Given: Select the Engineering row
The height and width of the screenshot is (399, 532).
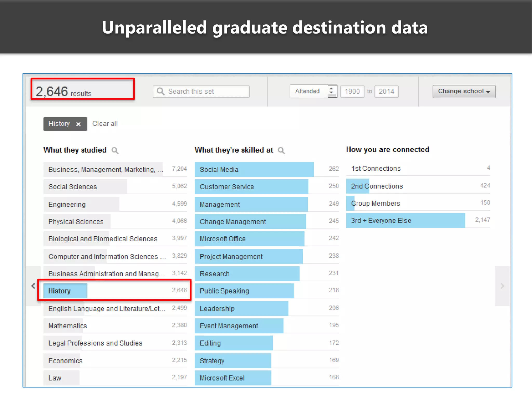Looking at the screenshot, I should [115, 204].
